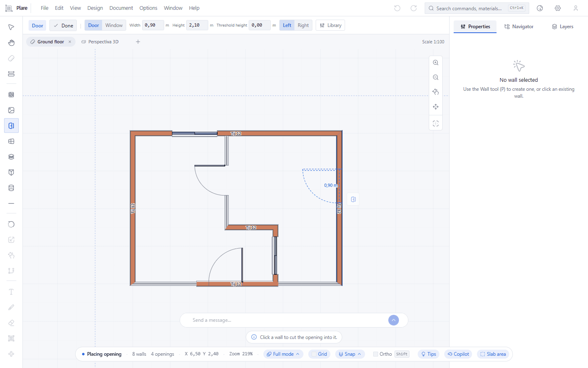Open the Tips button
This screenshot has width=588, height=368.
click(x=429, y=354)
